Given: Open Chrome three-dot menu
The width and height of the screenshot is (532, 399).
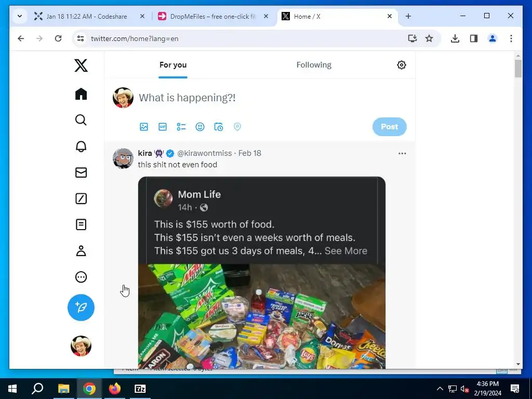Looking at the screenshot, I should click(511, 38).
